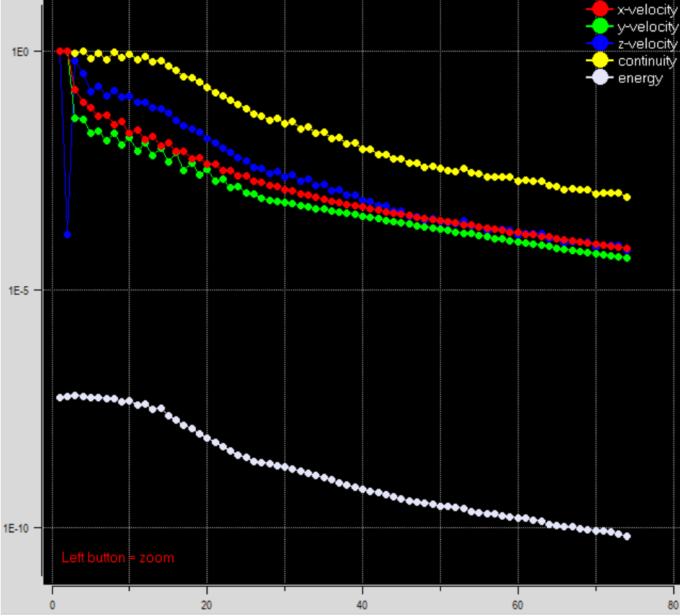Select the x-velocity legend label text
680x616 pixels.
coord(647,9)
